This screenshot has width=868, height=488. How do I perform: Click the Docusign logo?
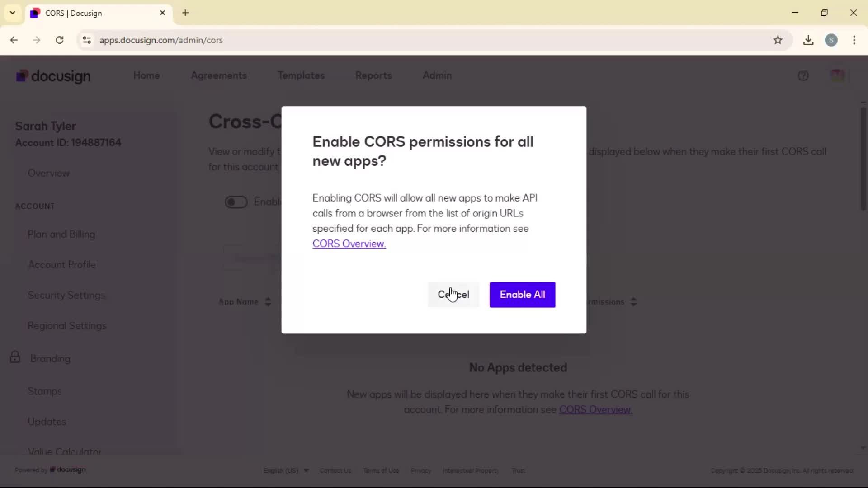pyautogui.click(x=53, y=76)
